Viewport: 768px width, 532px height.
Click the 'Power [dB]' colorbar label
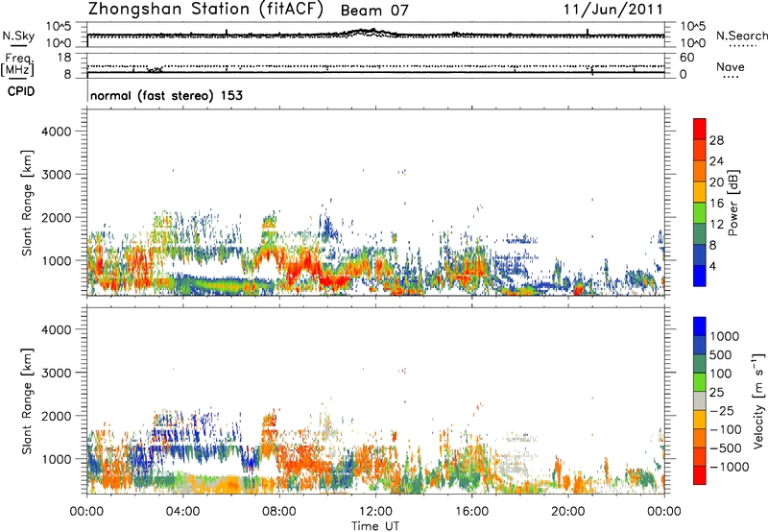click(732, 203)
